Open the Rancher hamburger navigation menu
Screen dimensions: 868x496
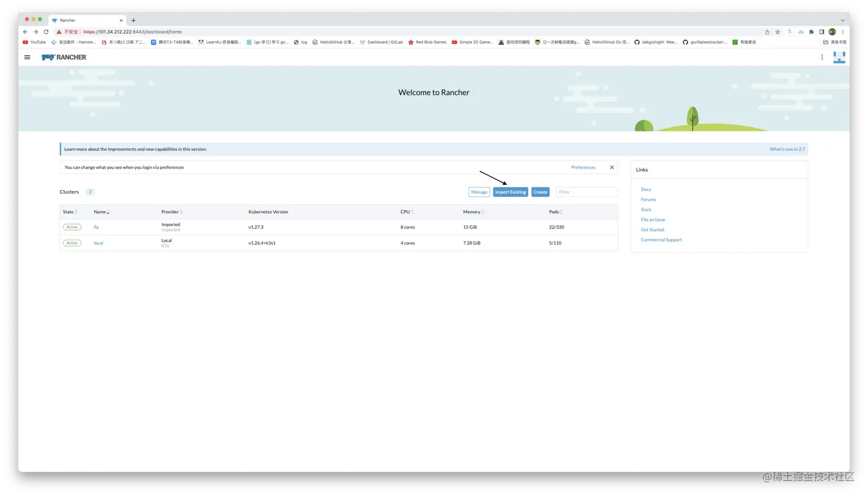coord(27,57)
